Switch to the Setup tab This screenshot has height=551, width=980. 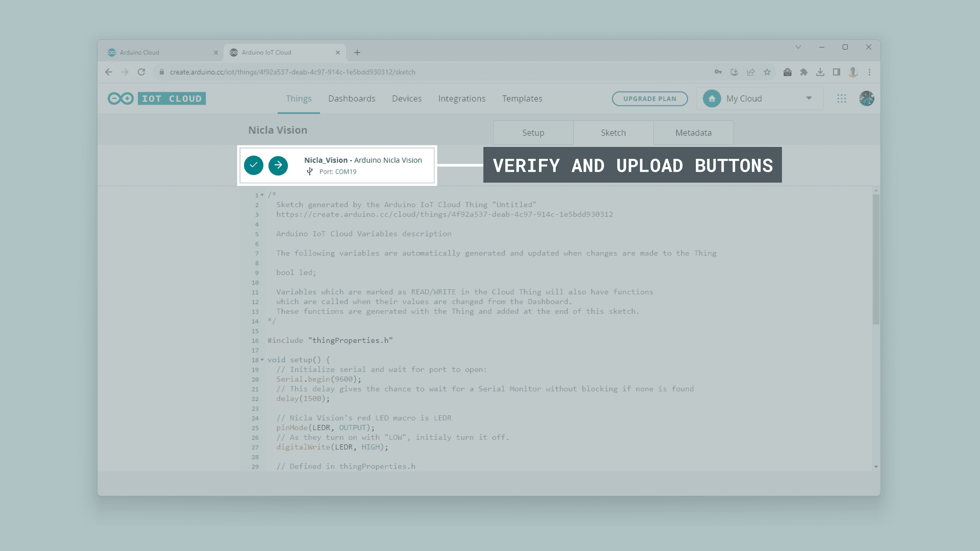[533, 133]
